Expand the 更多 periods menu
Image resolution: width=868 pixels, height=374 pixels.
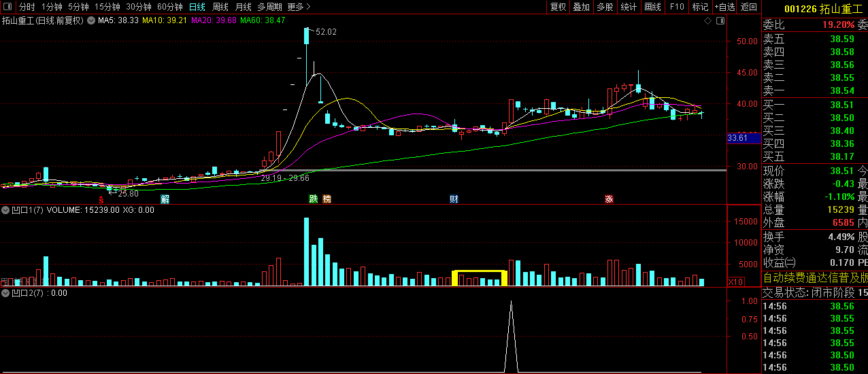[x=299, y=7]
